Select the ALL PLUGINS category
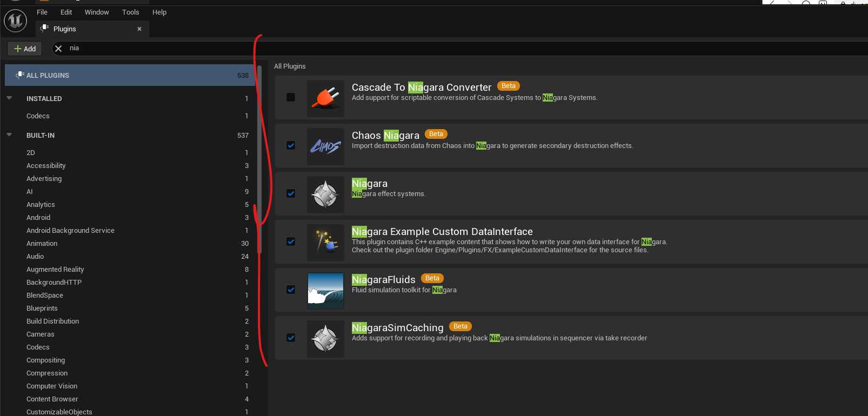868x416 pixels. point(130,75)
